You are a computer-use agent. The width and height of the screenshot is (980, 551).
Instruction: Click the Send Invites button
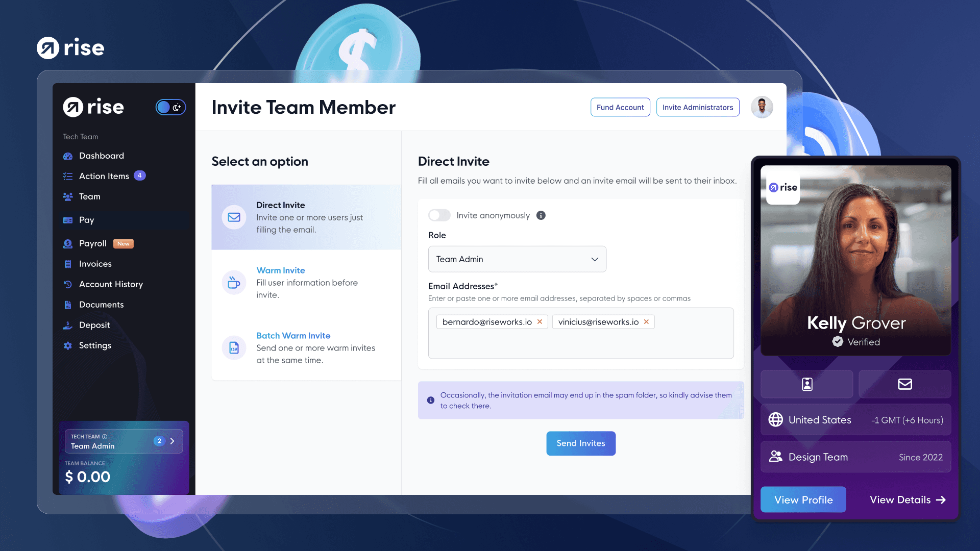[x=581, y=443]
